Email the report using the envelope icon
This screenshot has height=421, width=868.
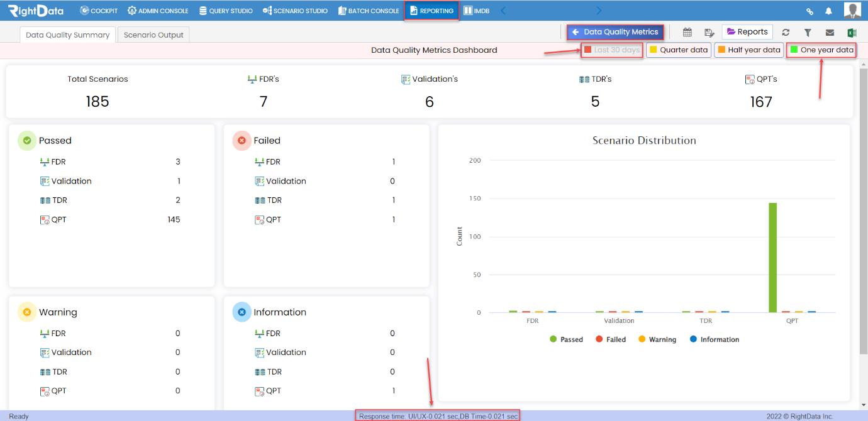coord(831,31)
